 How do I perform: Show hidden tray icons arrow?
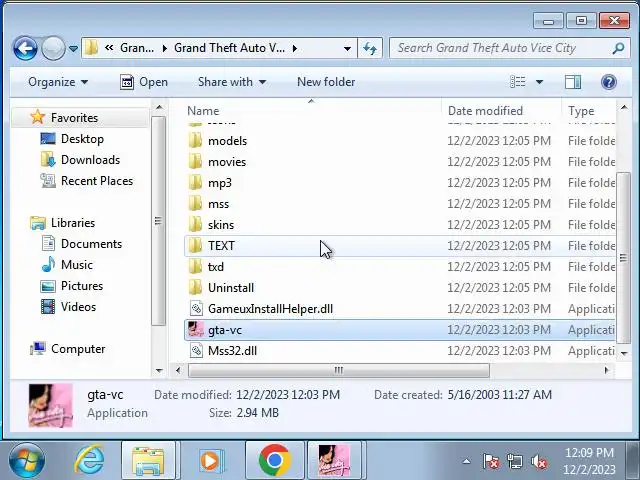click(x=466, y=462)
